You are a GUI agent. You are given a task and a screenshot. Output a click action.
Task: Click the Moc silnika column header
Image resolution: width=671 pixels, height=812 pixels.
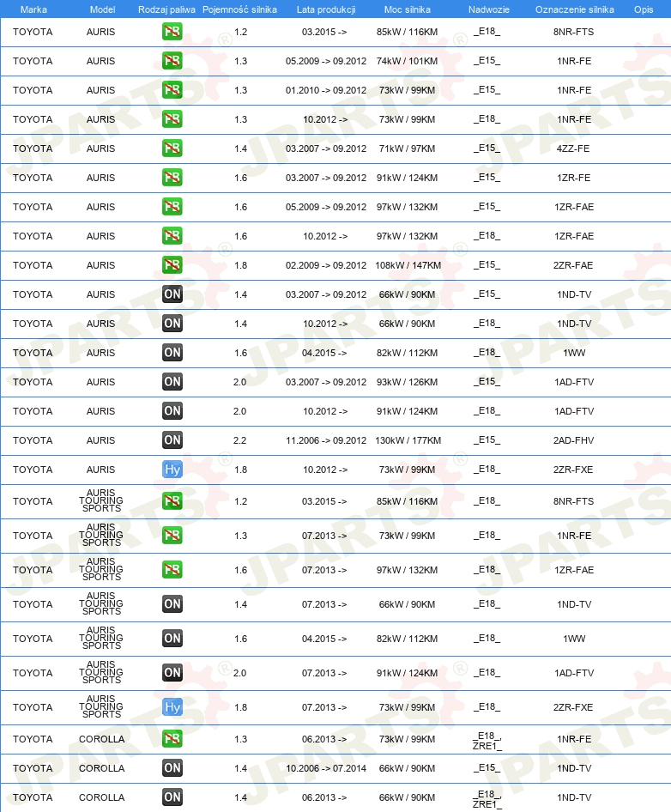(x=408, y=9)
